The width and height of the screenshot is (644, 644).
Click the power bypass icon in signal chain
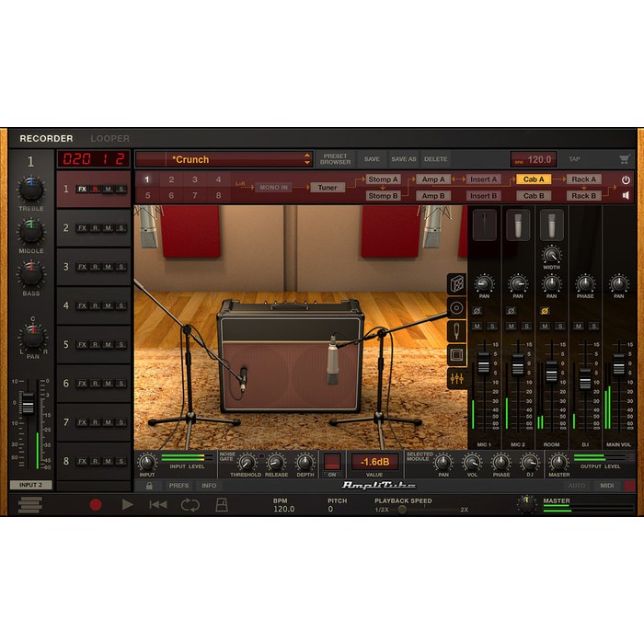(x=626, y=180)
